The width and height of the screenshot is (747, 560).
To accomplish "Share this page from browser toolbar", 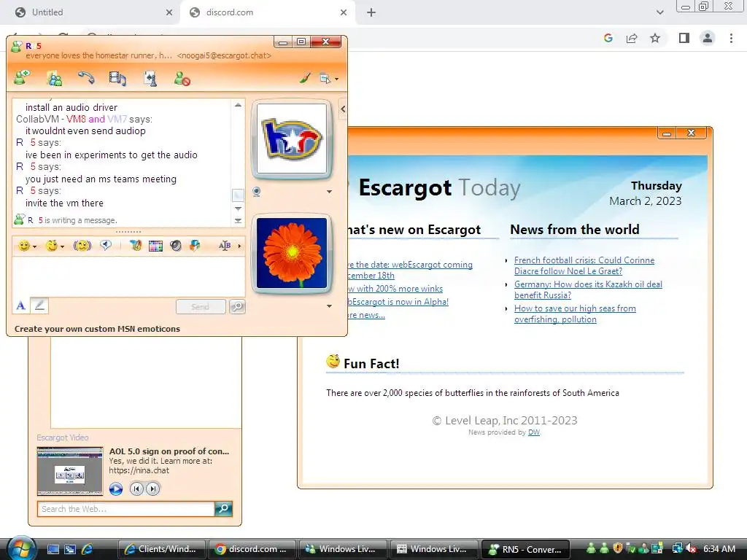I will point(632,38).
